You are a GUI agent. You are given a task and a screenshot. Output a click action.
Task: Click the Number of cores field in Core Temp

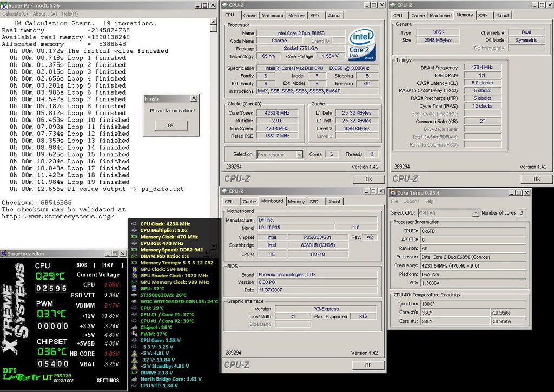coord(522,213)
